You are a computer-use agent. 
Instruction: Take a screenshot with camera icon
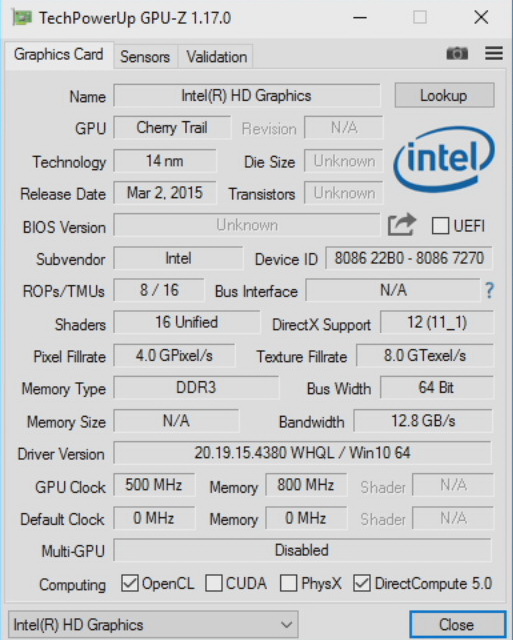tap(457, 53)
